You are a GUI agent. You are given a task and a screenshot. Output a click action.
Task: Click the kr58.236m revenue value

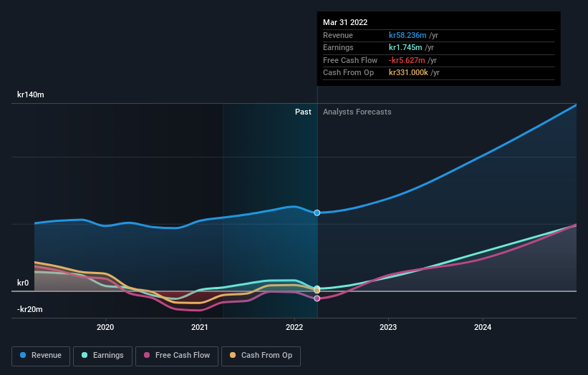click(x=408, y=35)
